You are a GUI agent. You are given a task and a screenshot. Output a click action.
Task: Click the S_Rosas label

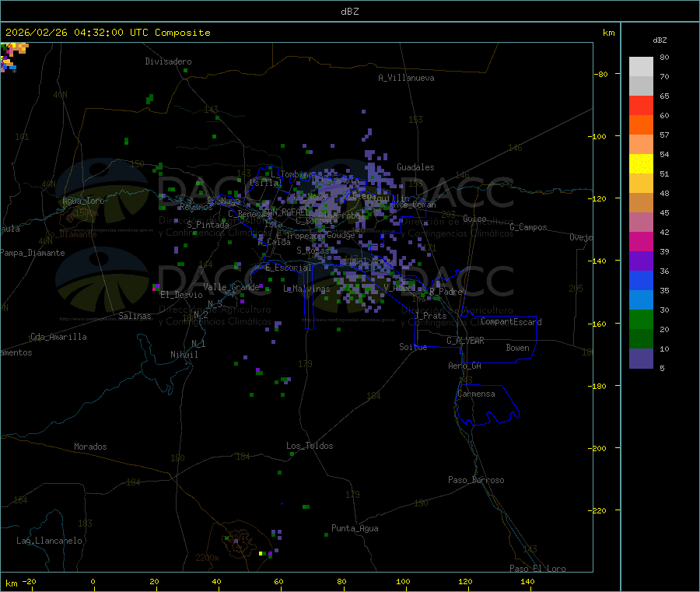pos(313,251)
